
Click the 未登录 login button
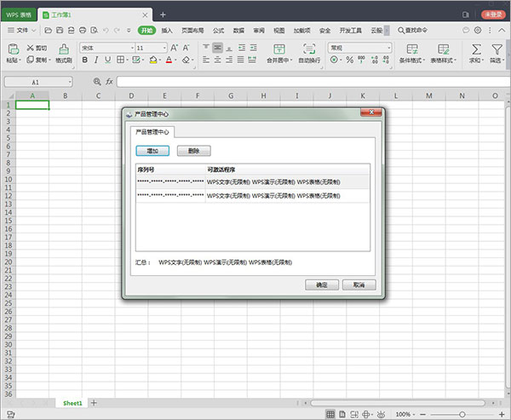pos(493,14)
